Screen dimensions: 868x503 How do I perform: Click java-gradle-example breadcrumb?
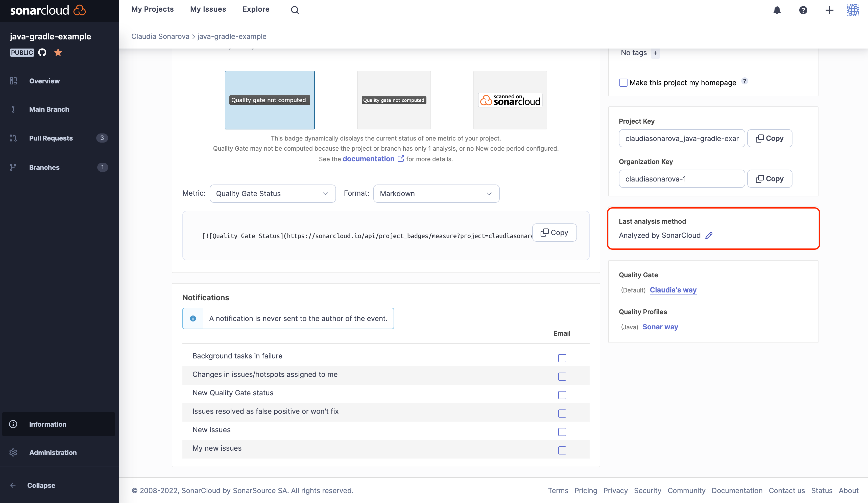pos(232,36)
